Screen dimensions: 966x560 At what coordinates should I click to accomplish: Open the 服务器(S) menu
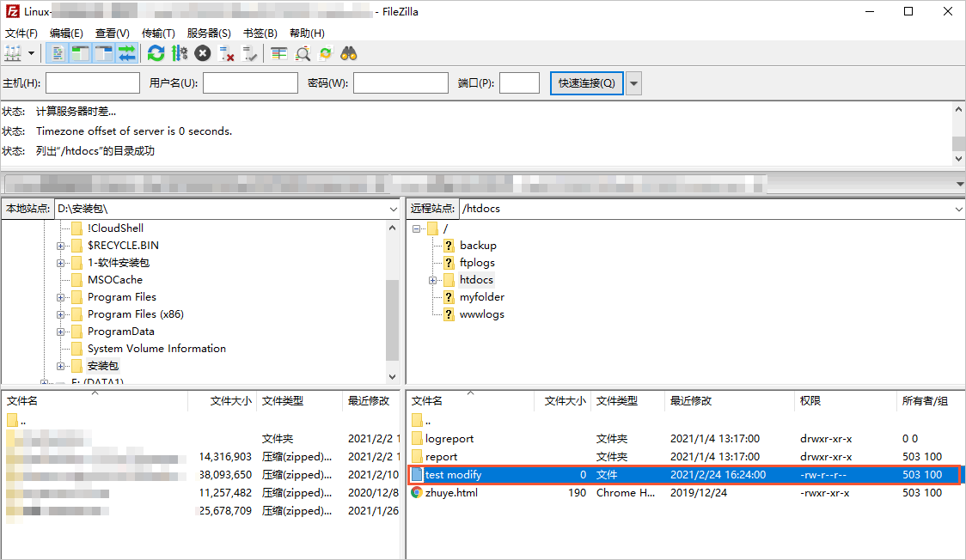(209, 33)
